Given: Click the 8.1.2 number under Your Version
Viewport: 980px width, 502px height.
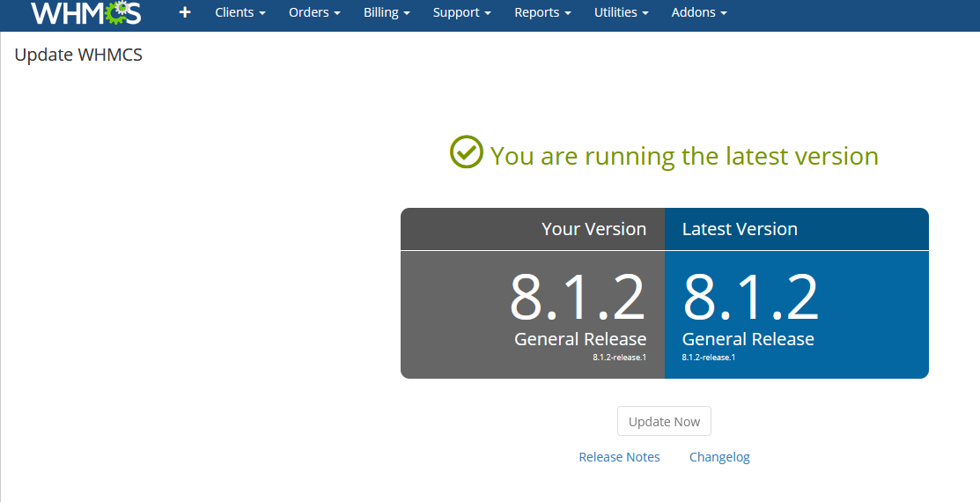Looking at the screenshot, I should click(x=577, y=298).
